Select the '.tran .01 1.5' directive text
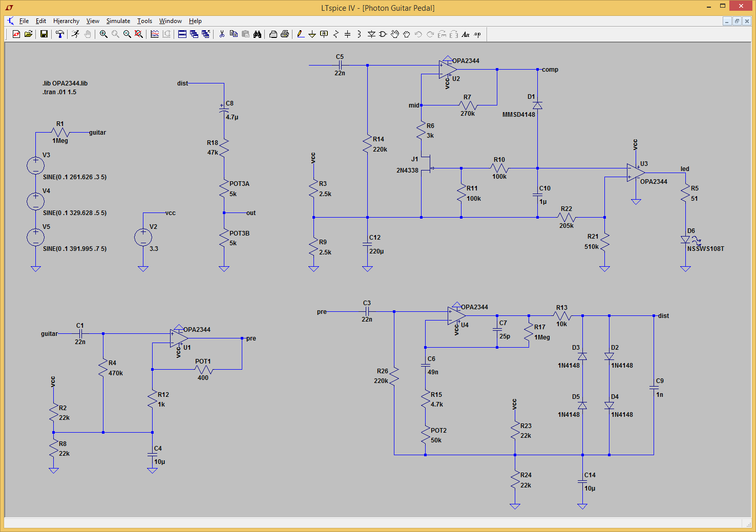 pos(59,92)
